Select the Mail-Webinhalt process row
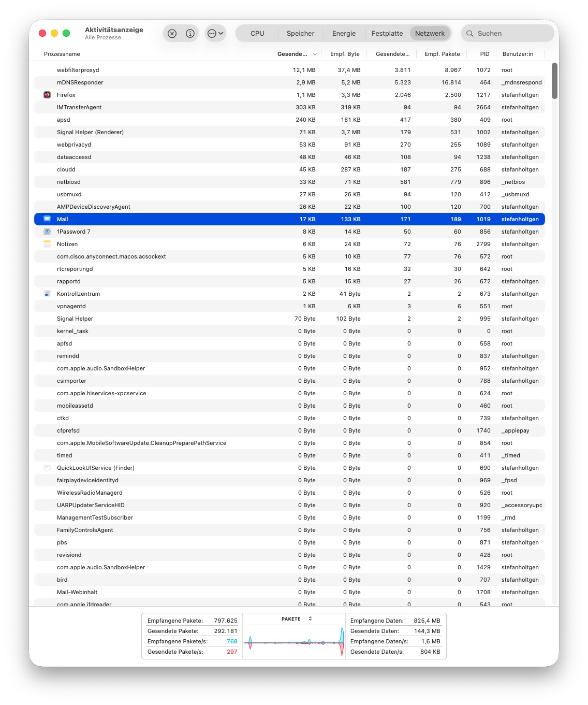The height and width of the screenshot is (705, 588). pos(289,592)
